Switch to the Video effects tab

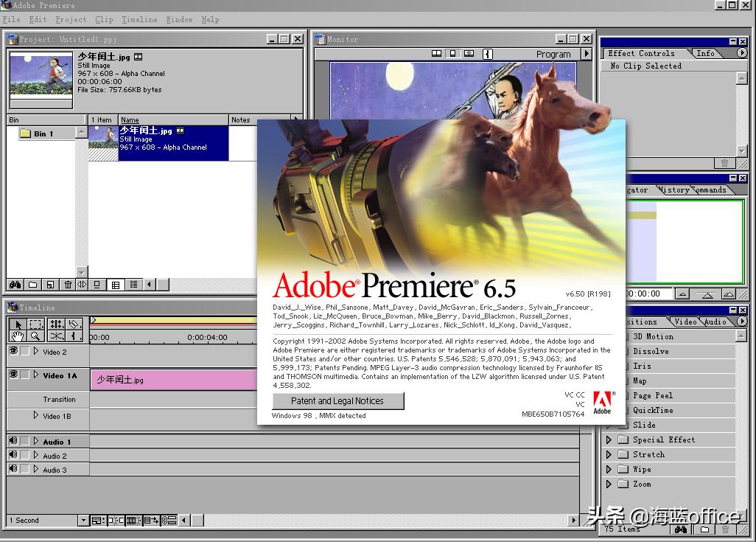tap(685, 322)
